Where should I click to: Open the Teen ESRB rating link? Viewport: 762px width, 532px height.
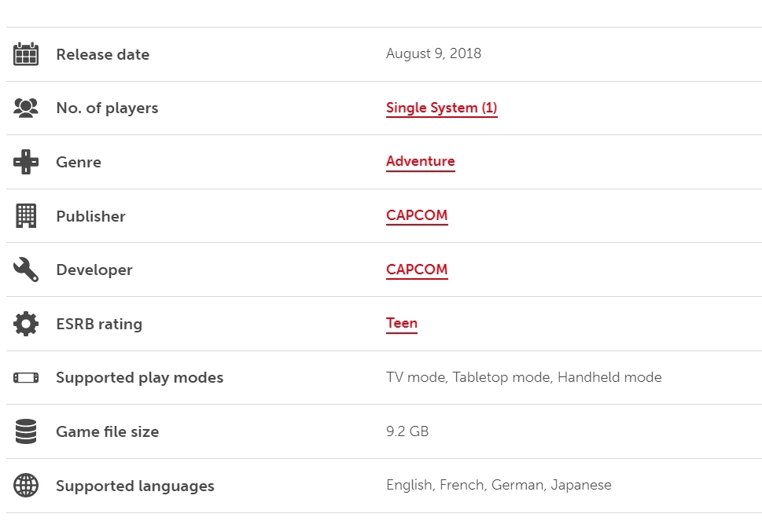pyautogui.click(x=401, y=323)
